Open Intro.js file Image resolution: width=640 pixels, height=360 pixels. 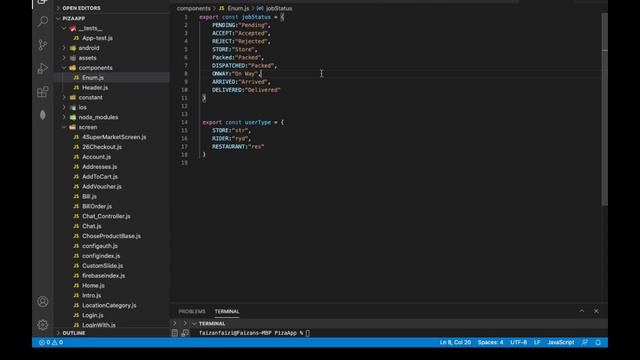click(x=91, y=296)
